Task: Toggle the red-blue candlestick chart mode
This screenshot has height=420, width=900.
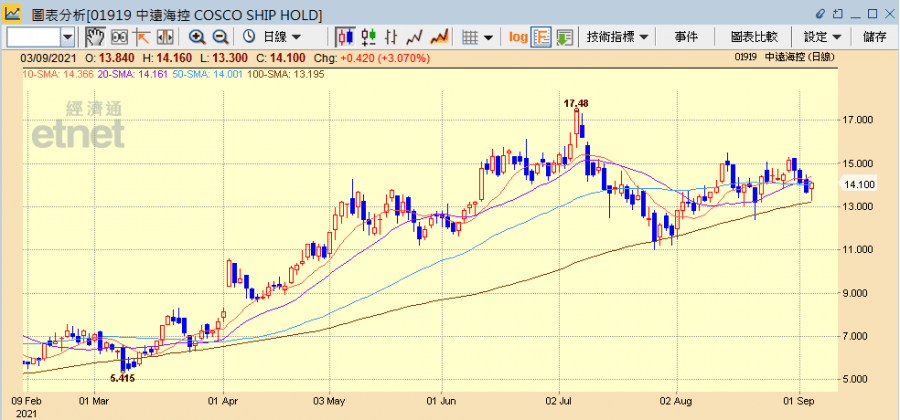Action: pos(346,37)
